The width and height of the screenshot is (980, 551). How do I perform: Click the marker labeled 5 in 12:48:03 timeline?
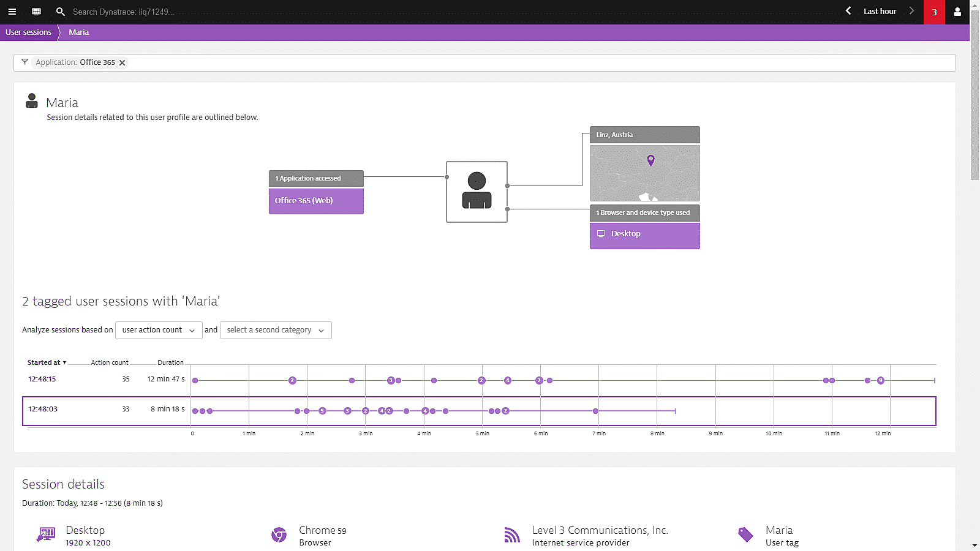point(322,411)
